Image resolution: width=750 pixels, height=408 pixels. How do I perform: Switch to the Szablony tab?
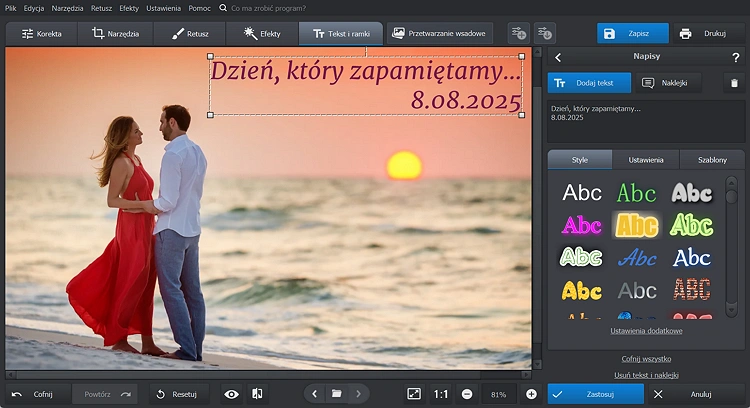click(712, 160)
